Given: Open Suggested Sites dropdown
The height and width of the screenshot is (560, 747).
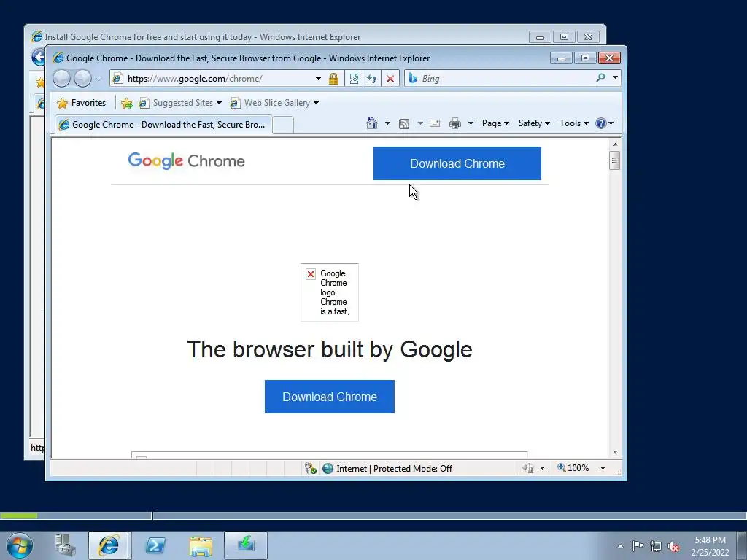Looking at the screenshot, I should (x=181, y=103).
